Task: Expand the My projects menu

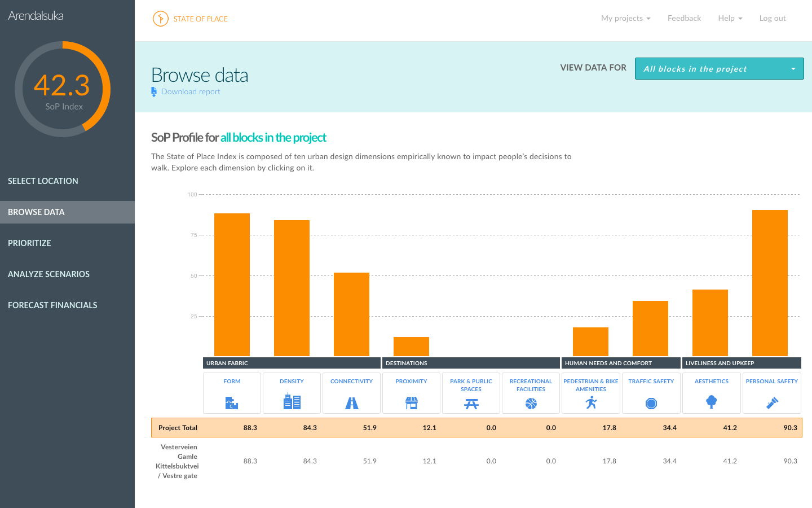Action: (626, 18)
